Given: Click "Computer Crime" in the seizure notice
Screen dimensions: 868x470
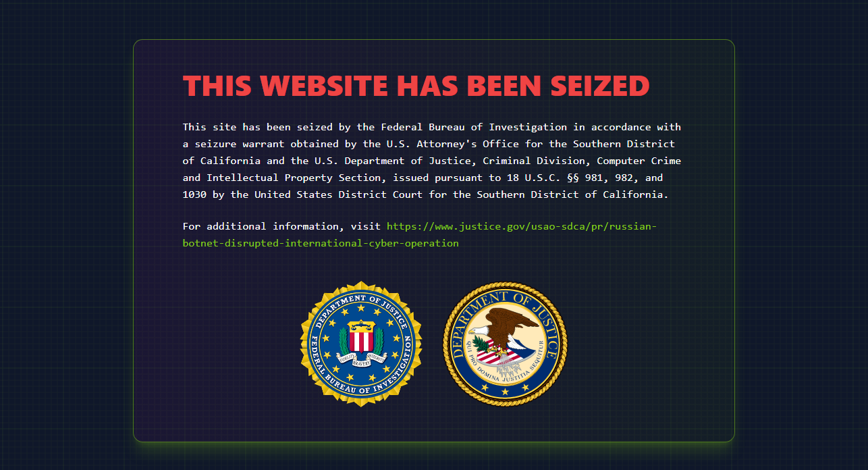Looking at the screenshot, I should coord(639,161).
